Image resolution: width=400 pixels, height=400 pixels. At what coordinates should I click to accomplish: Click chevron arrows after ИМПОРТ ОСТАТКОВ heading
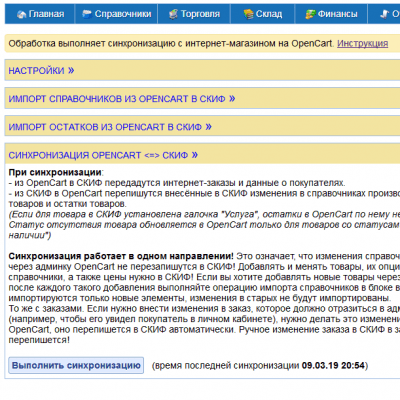tap(208, 127)
